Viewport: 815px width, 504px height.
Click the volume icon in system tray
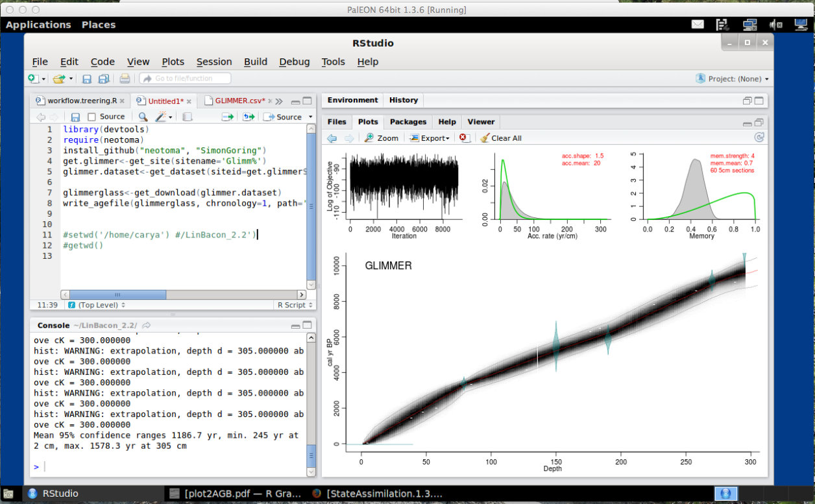coord(776,25)
